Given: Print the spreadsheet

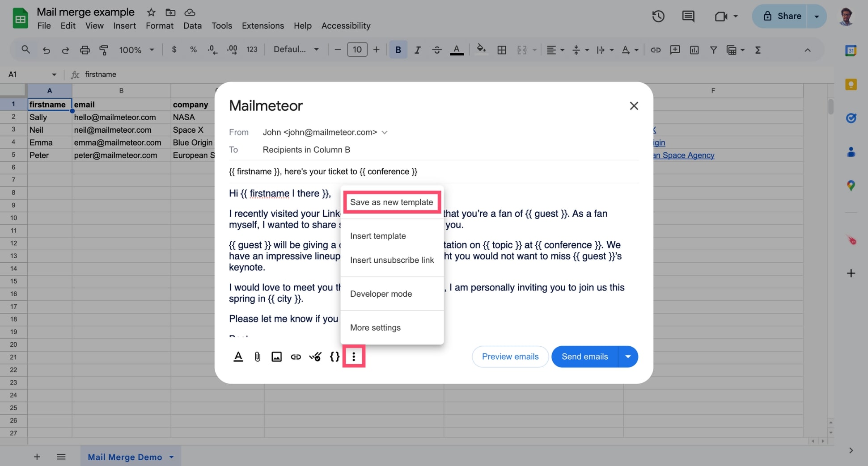Looking at the screenshot, I should 85,50.
